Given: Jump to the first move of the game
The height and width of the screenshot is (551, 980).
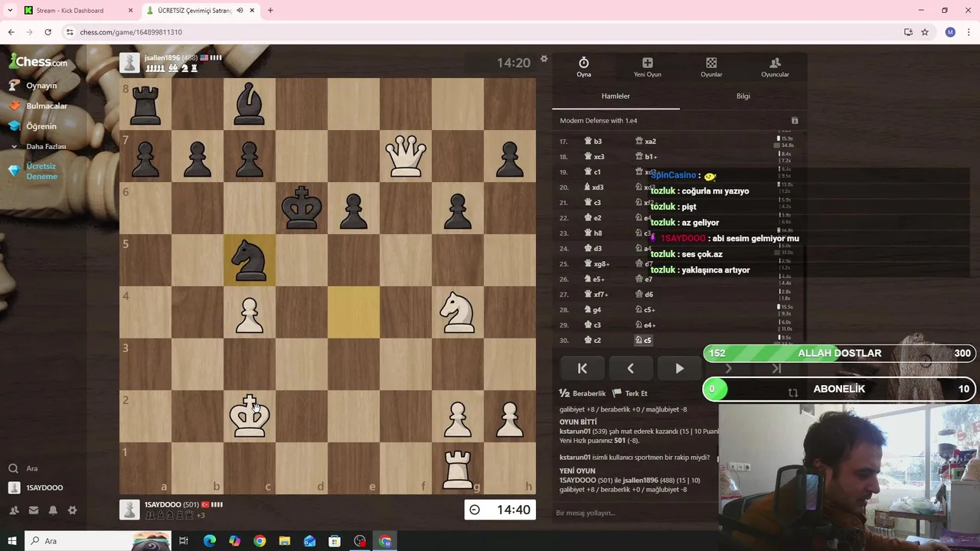Looking at the screenshot, I should pos(582,368).
